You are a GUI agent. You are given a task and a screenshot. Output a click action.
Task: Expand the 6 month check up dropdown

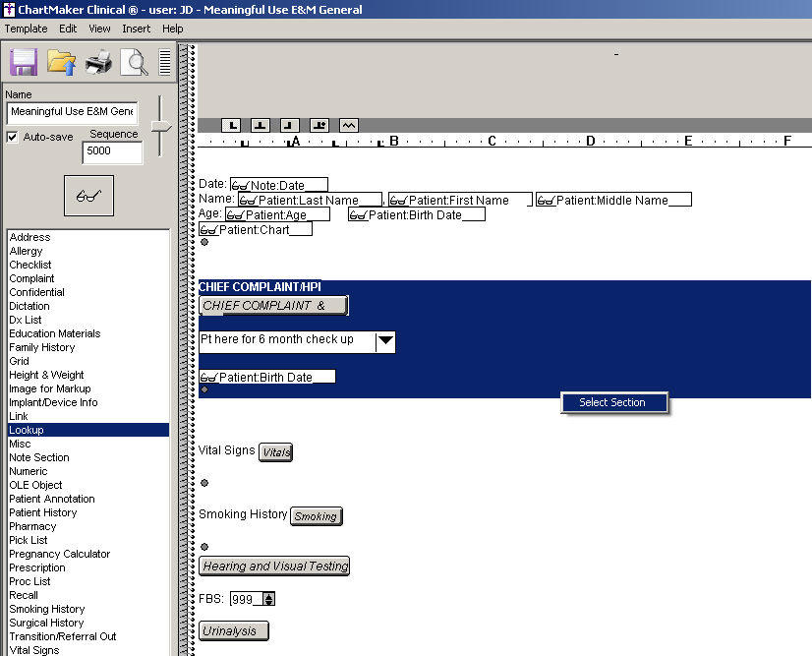385,341
